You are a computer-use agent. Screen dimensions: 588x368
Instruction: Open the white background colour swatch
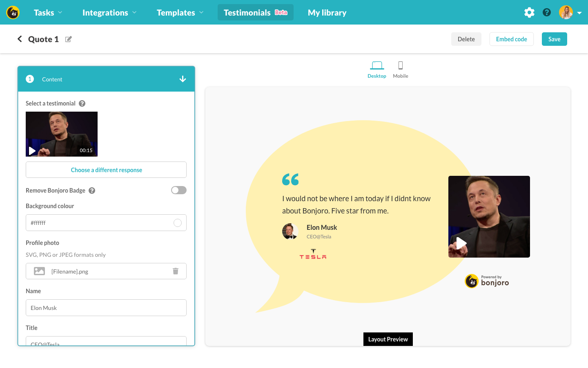pyautogui.click(x=178, y=222)
